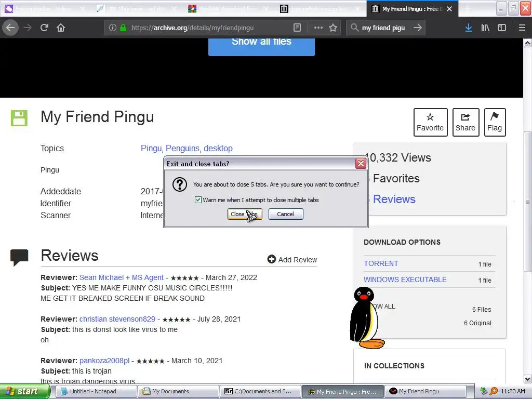
Task: Switch to My Documents taskbar item
Action: [x=179, y=391]
